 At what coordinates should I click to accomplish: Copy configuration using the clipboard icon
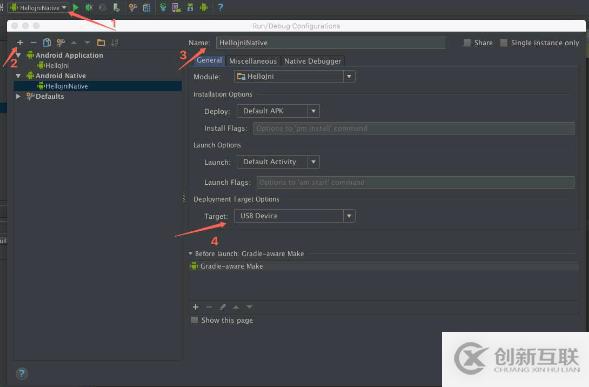pyautogui.click(x=47, y=42)
